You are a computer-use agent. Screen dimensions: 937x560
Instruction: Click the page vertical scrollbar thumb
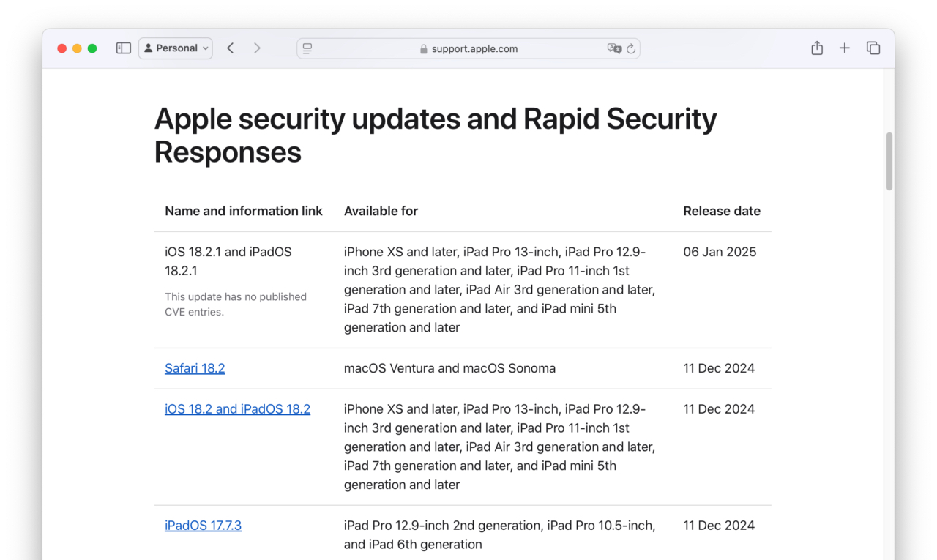click(889, 161)
